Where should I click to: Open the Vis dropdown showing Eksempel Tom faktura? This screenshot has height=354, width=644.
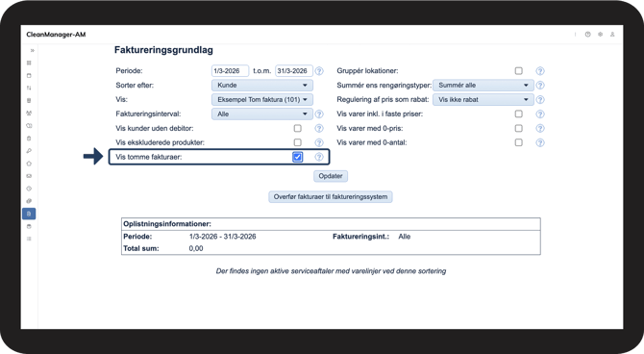[x=262, y=99]
